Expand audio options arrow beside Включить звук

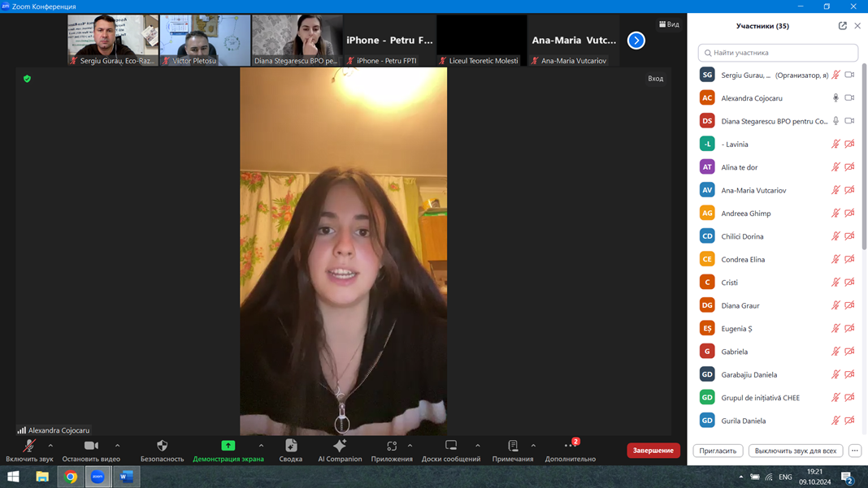[x=50, y=446]
